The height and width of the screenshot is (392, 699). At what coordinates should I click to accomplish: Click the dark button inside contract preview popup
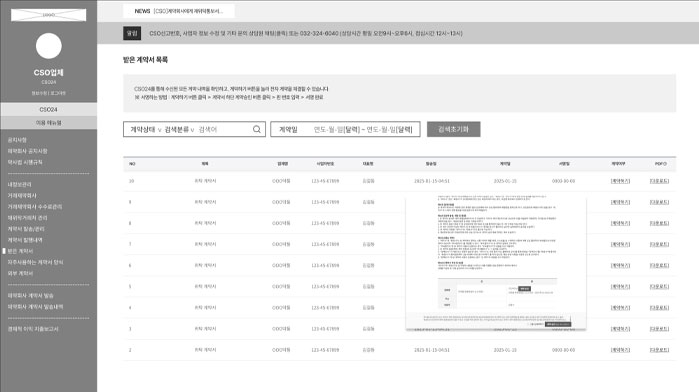pyautogui.click(x=558, y=324)
